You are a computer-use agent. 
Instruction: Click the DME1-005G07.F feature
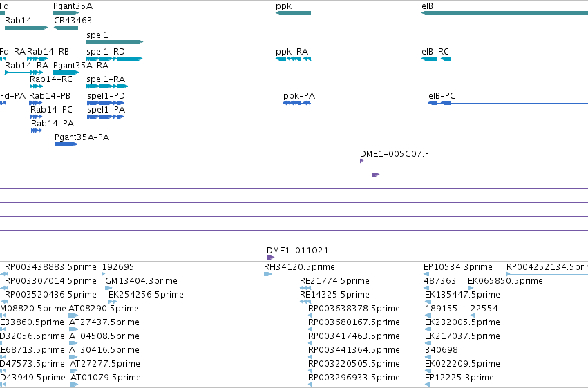click(362, 161)
